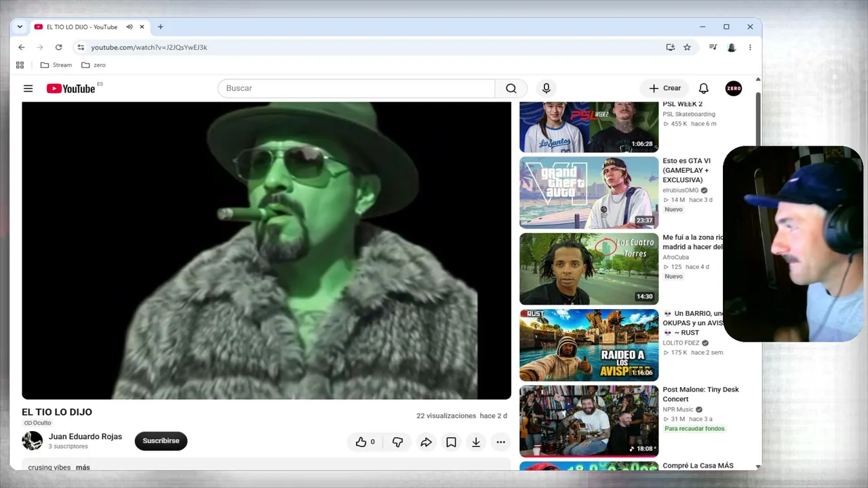
Task: Start voice search with the microphone
Action: coord(546,88)
